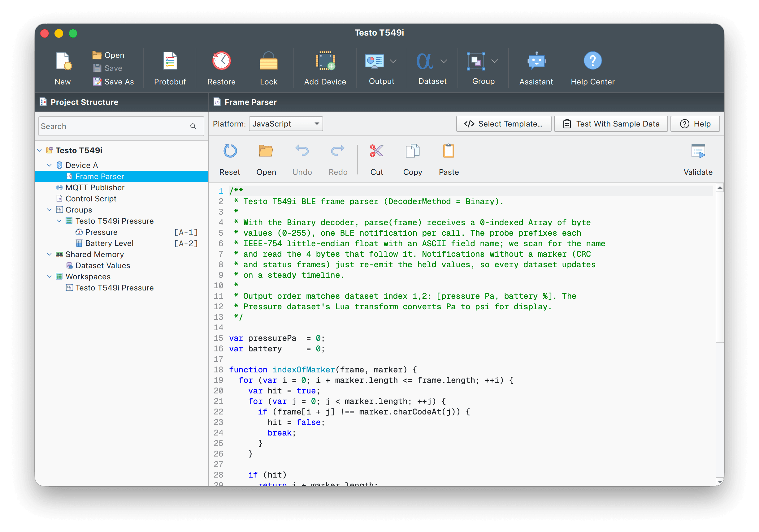
Task: Collapse the Workspaces tree node
Action: tap(49, 277)
